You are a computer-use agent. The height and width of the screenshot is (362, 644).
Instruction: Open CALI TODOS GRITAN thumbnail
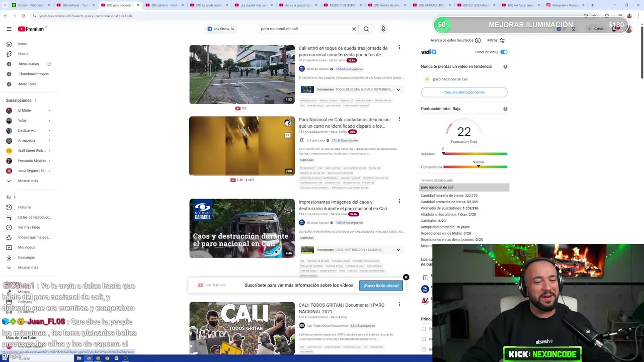pyautogui.click(x=242, y=328)
